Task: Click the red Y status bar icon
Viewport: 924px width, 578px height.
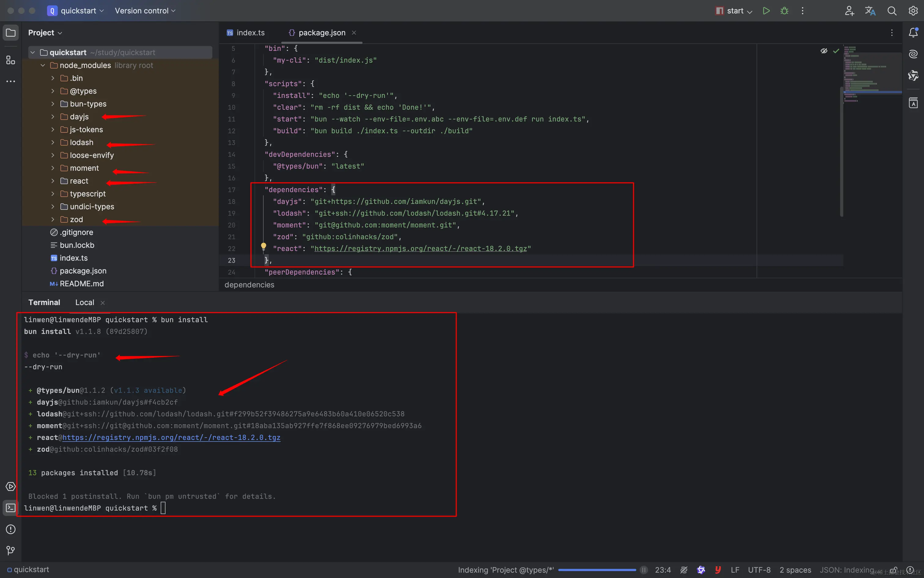Action: tap(718, 569)
